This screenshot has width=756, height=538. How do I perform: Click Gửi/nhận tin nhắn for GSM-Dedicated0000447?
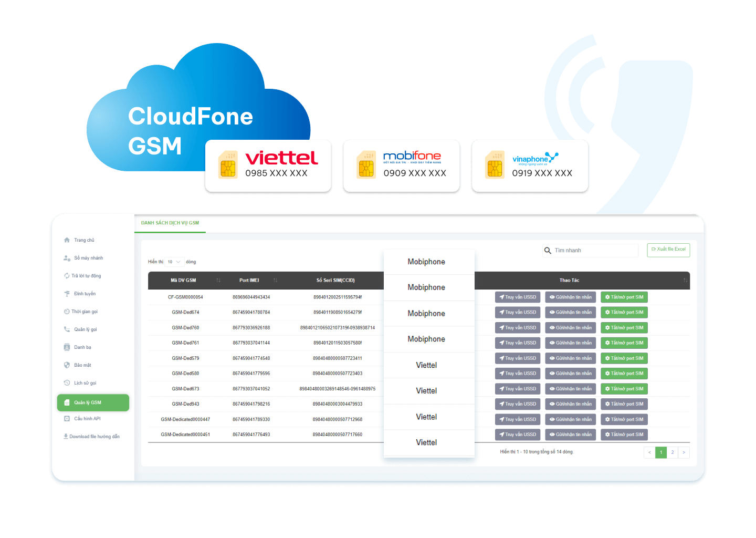pos(571,419)
